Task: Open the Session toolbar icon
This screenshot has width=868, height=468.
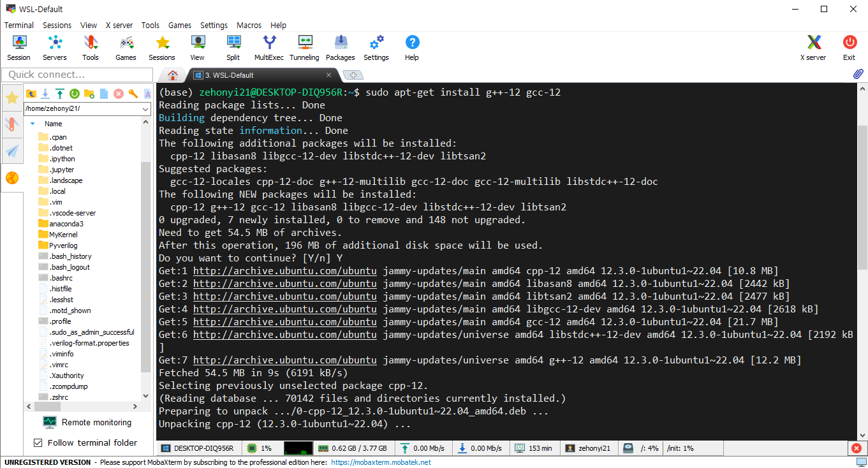Action: pyautogui.click(x=19, y=48)
